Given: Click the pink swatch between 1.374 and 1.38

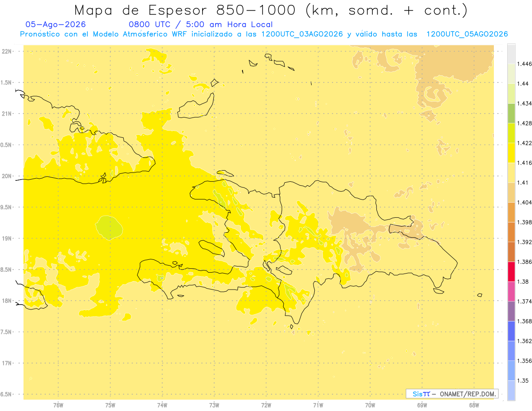Looking at the screenshot, I should (x=511, y=291).
